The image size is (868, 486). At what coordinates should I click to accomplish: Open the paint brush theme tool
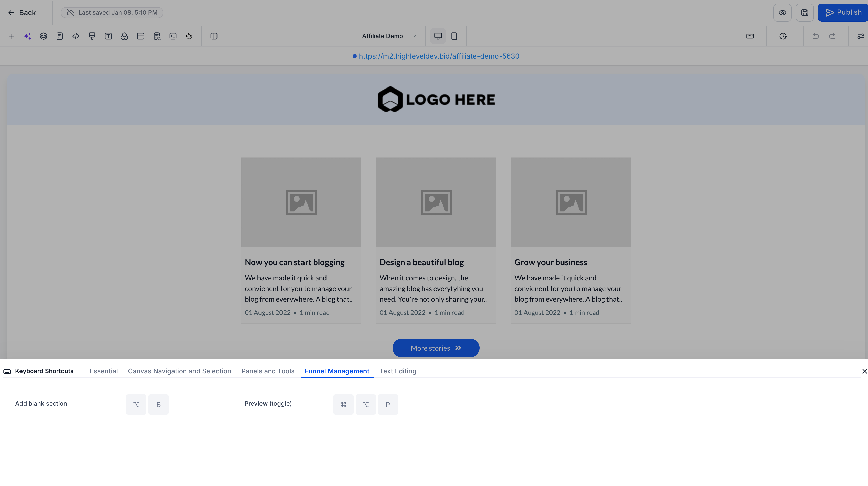(92, 36)
